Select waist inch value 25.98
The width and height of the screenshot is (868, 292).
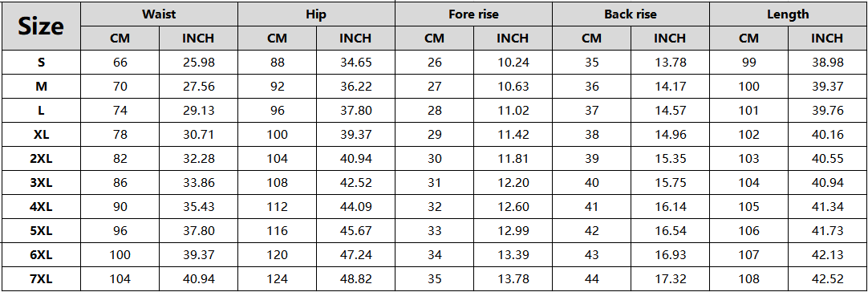point(199,62)
